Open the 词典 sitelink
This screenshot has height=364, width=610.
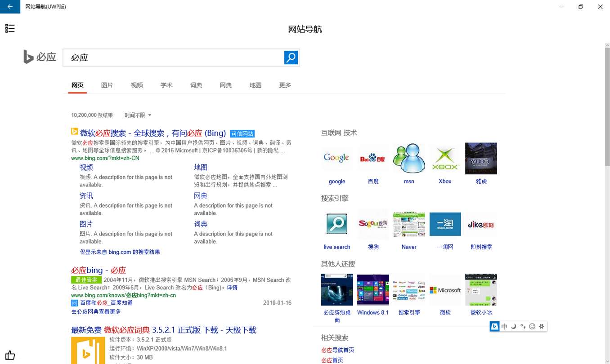pos(201,224)
